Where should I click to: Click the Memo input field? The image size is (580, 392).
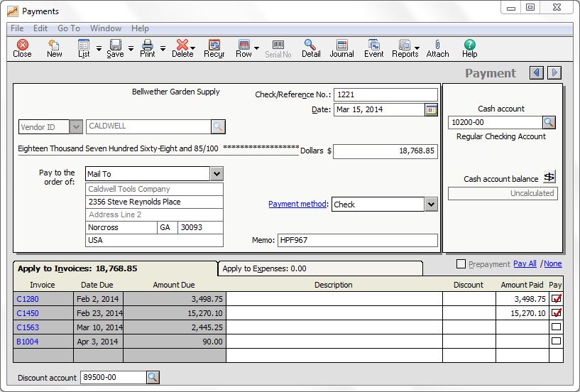point(357,240)
